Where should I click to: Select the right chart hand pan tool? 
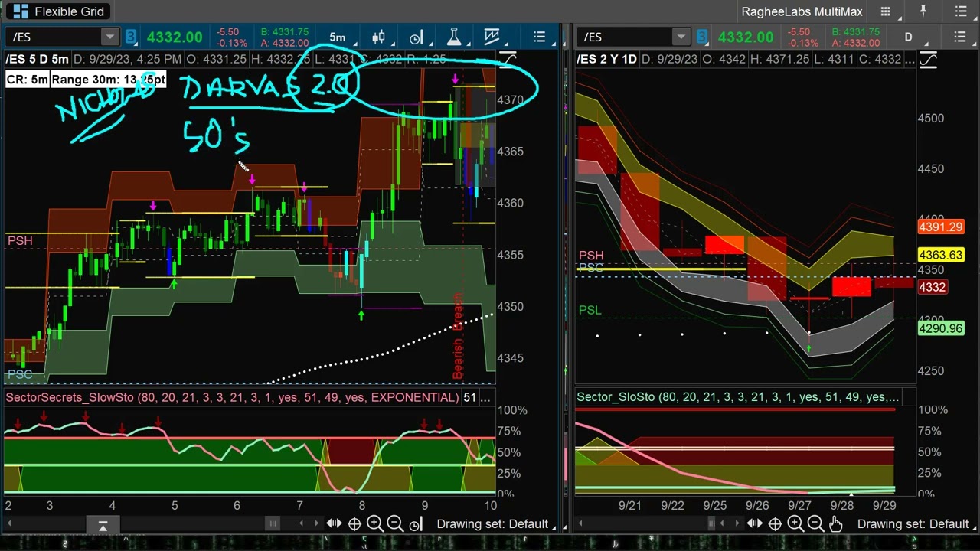pos(835,524)
